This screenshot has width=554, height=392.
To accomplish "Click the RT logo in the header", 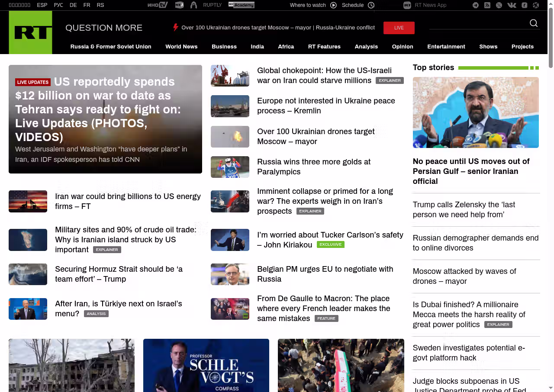I will pyautogui.click(x=30, y=32).
